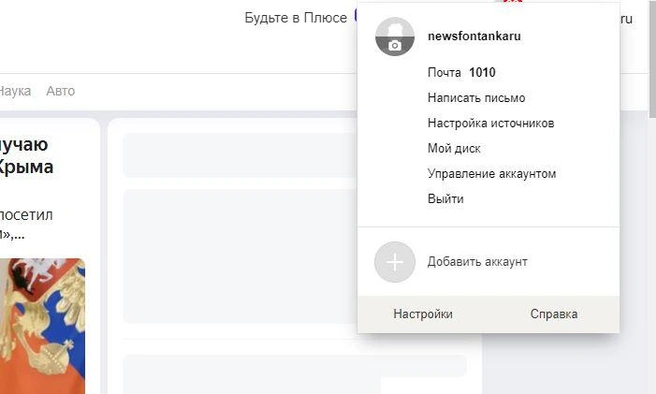Click the newsfontankaru profile avatar
Viewport: 656px width, 394px height.
tap(395, 36)
